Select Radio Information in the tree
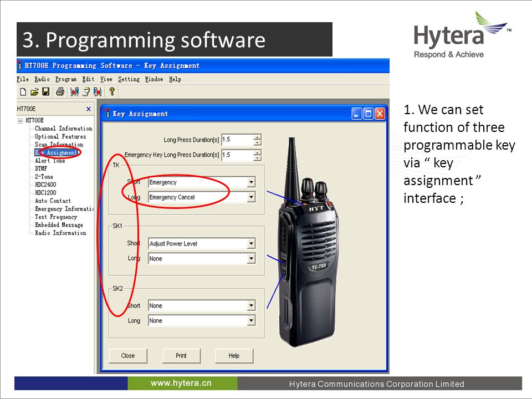532x399 pixels. pyautogui.click(x=60, y=233)
